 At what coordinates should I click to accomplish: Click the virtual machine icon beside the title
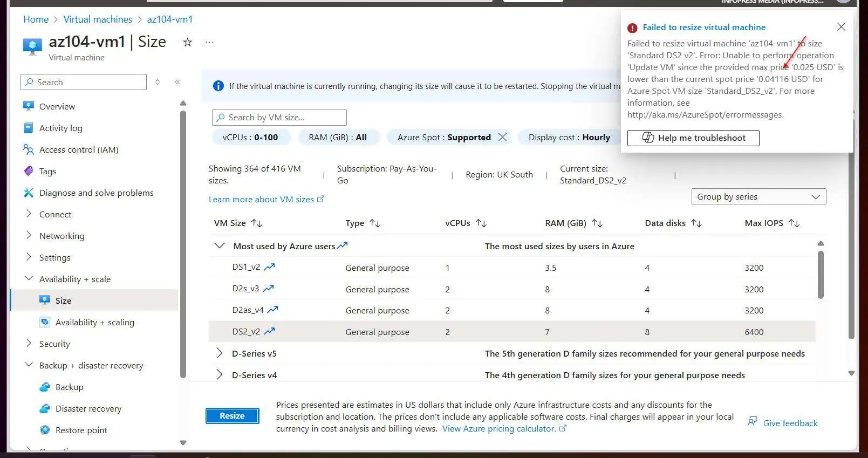(x=32, y=46)
